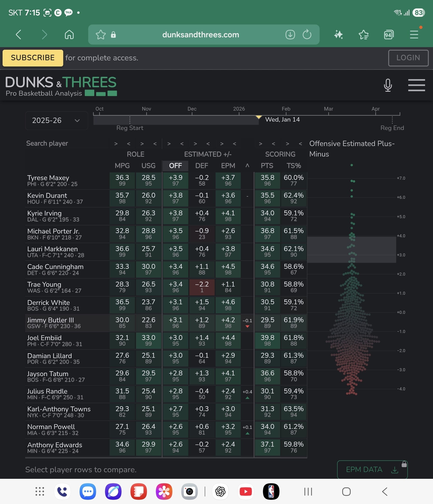Tap the browser forward arrow
Viewport: 433px width, 504px height.
(44, 35)
